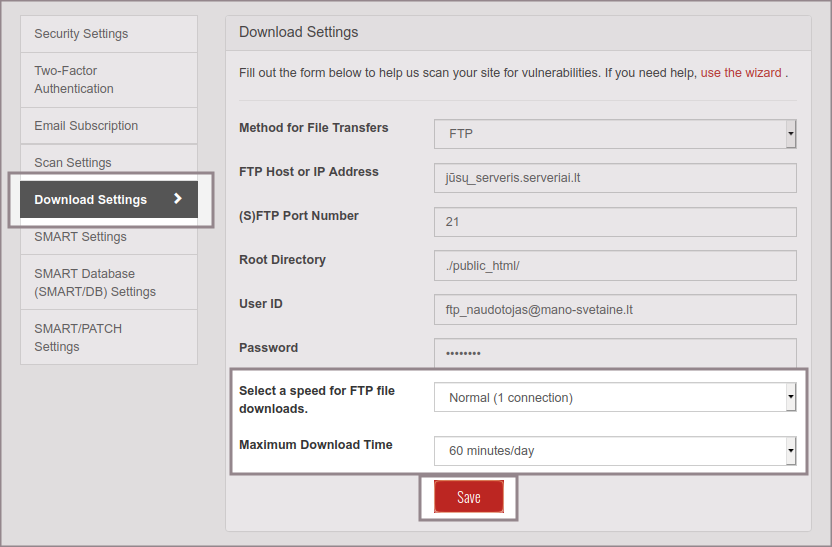The height and width of the screenshot is (547, 832).
Task: Open Scan Settings from the sidebar
Action: (73, 163)
